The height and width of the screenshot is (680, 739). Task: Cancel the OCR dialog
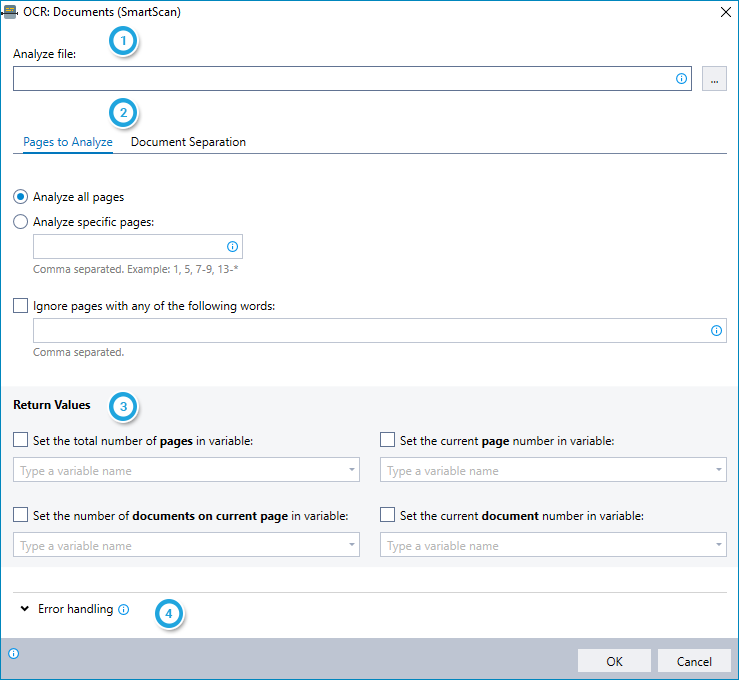pyautogui.click(x=694, y=661)
